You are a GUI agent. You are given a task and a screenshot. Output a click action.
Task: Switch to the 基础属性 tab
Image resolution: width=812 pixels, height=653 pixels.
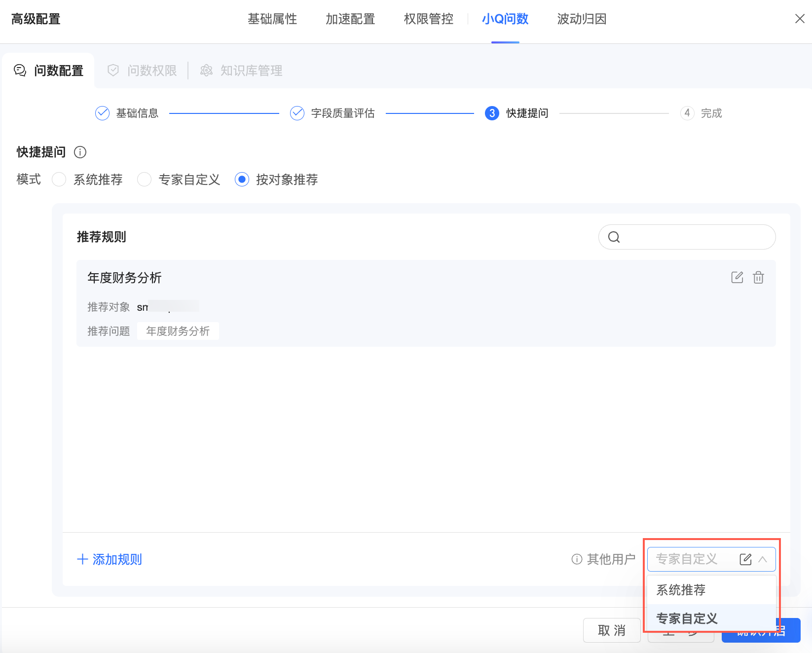[x=272, y=19]
